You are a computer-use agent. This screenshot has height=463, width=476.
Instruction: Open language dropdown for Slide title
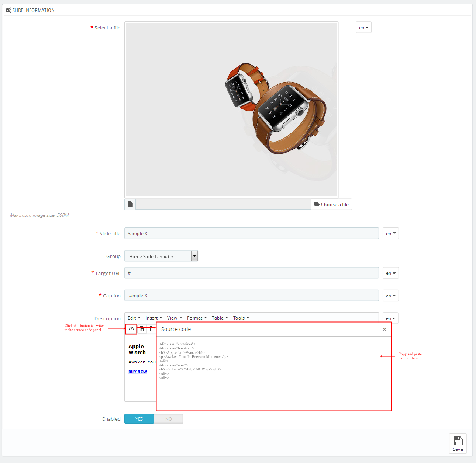coord(391,233)
